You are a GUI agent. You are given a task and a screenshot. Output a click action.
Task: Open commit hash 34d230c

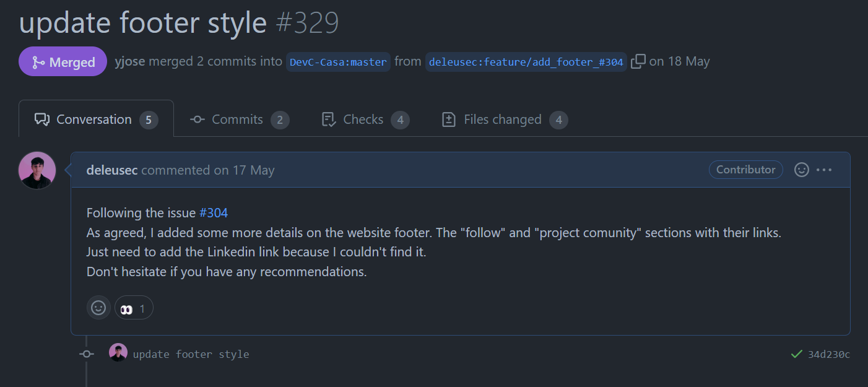click(x=829, y=354)
